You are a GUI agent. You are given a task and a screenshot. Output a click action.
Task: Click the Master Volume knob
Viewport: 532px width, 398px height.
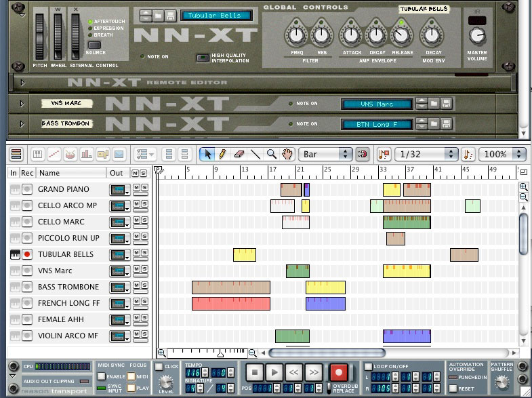(x=477, y=34)
